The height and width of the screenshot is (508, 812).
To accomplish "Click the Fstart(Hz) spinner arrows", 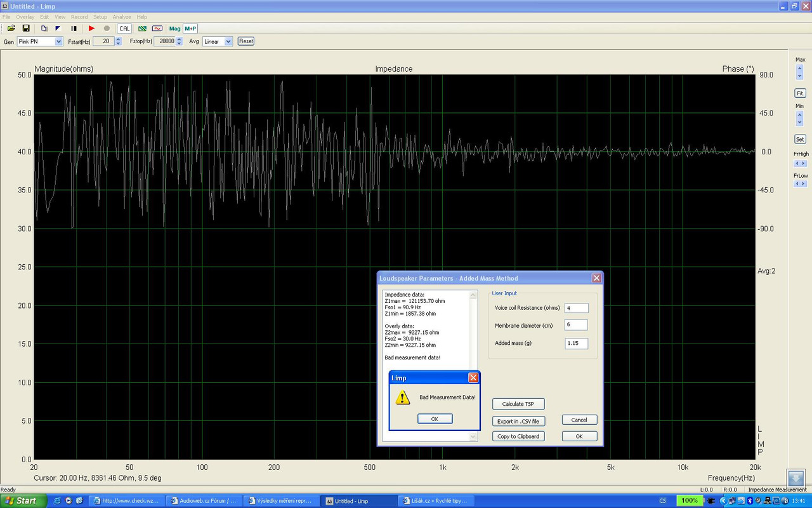I will (119, 41).
